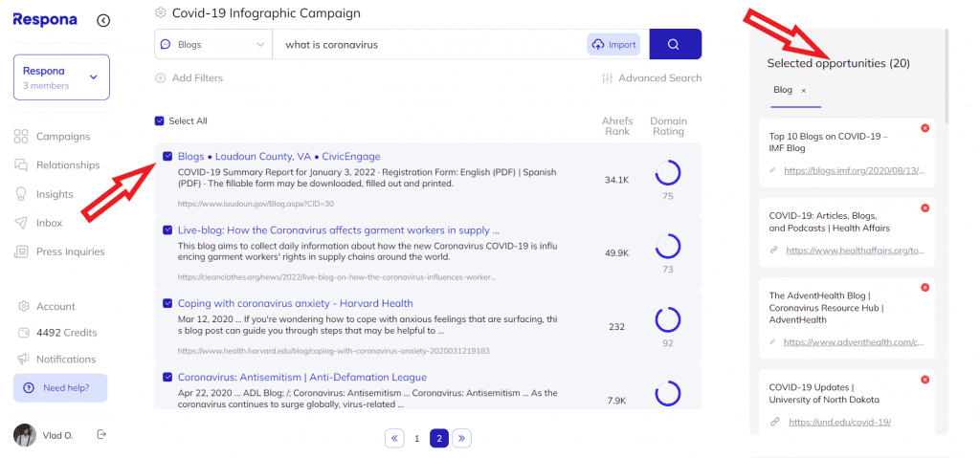Click the question mark help icon
Viewport: 980px width, 458px height.
(x=28, y=388)
